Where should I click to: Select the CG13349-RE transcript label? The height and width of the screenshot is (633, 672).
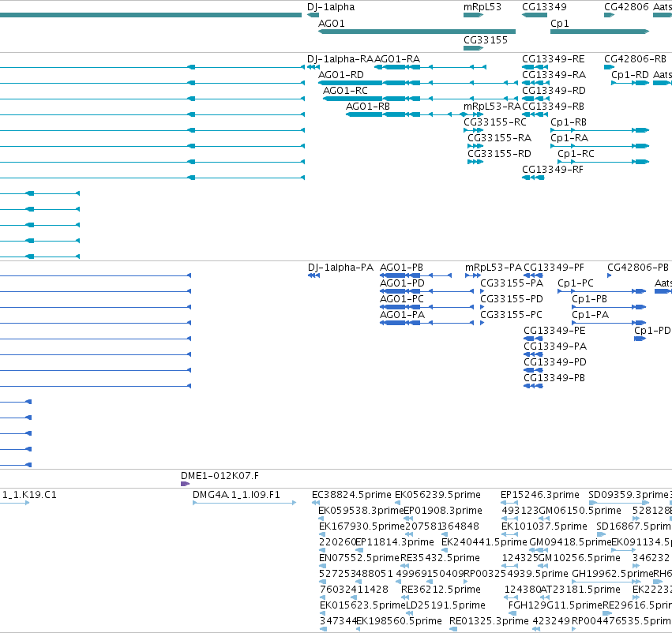pyautogui.click(x=553, y=59)
